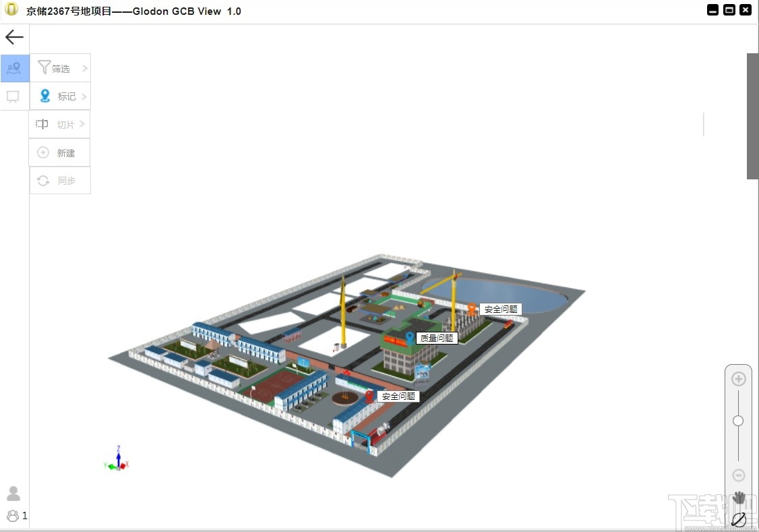Click the sync arrows icon
The height and width of the screenshot is (532, 759).
tap(43, 181)
